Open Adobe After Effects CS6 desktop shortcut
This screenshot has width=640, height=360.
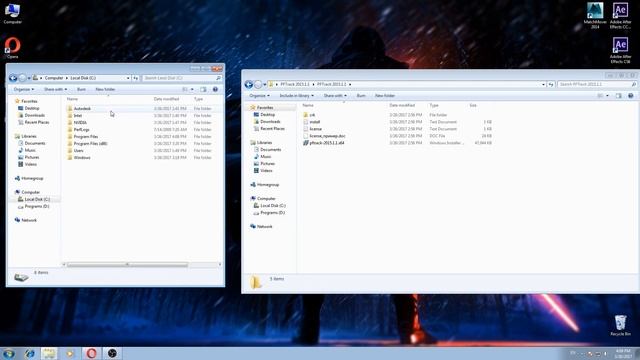(x=620, y=50)
